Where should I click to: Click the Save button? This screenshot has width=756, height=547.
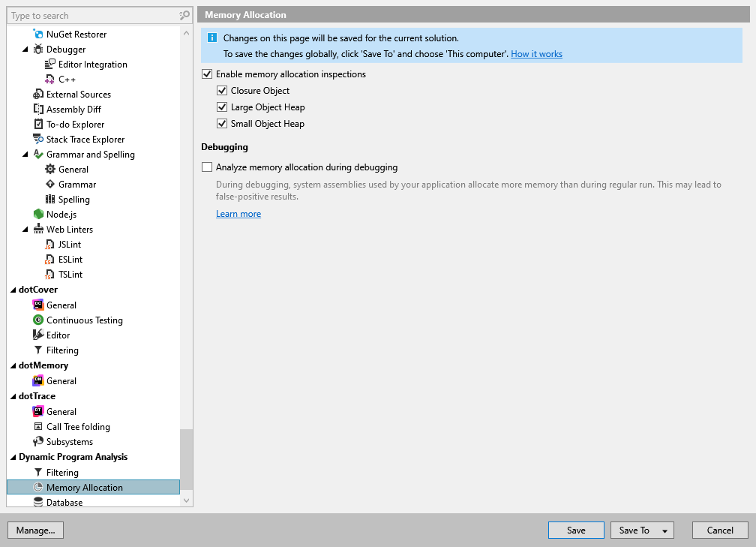(x=576, y=530)
